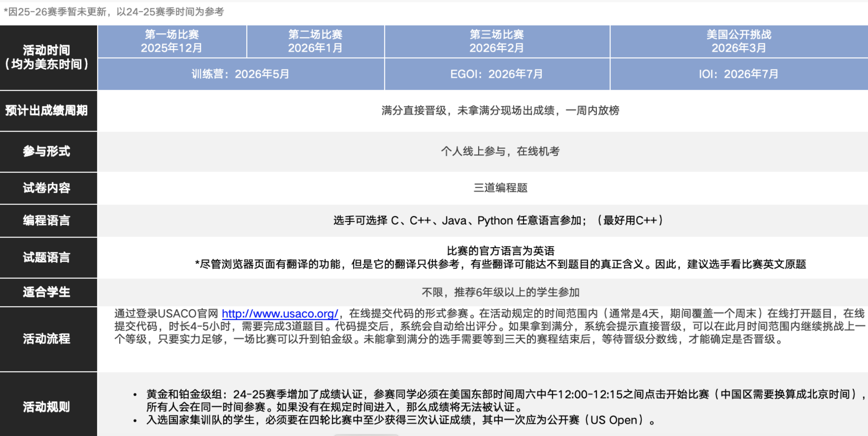This screenshot has width=868, height=436.
Task: Click the 美国公开挑战 2026年3月 cell
Action: point(739,41)
